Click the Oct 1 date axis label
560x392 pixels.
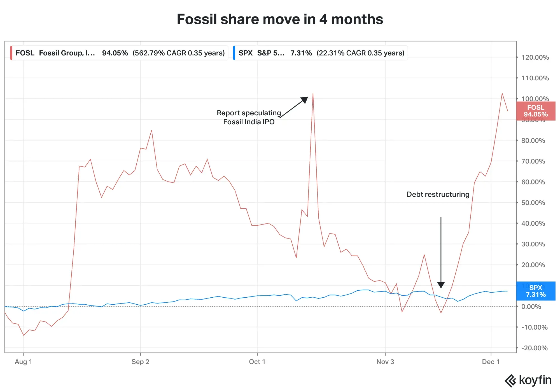coord(257,362)
